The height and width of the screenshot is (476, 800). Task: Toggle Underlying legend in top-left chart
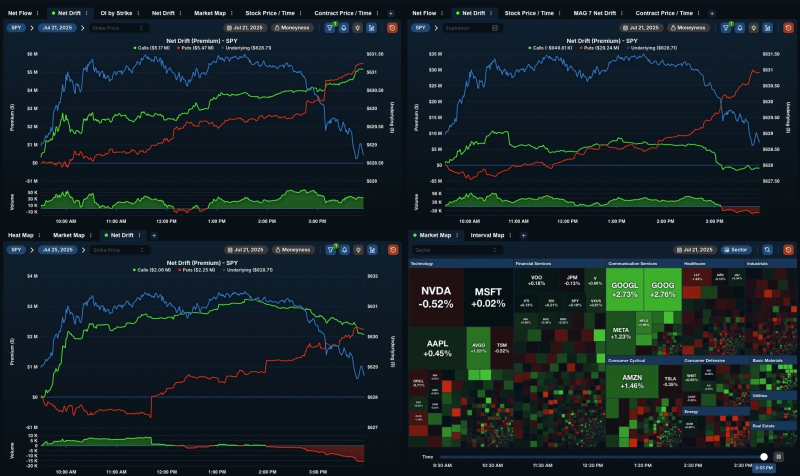coord(246,48)
